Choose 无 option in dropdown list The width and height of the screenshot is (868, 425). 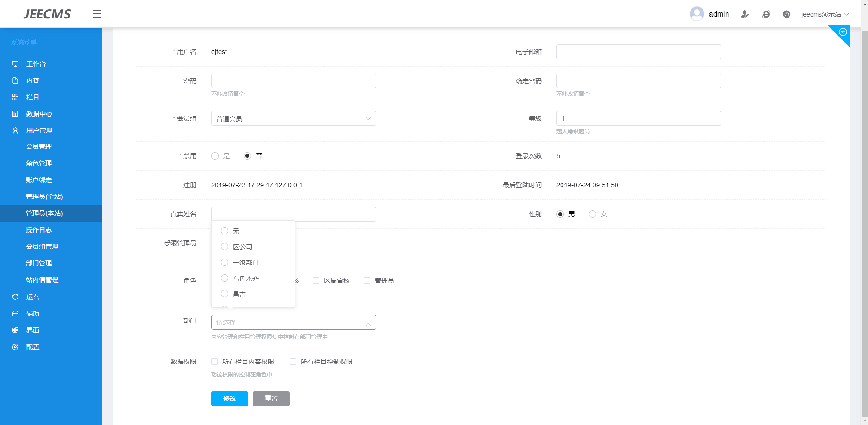pos(253,231)
